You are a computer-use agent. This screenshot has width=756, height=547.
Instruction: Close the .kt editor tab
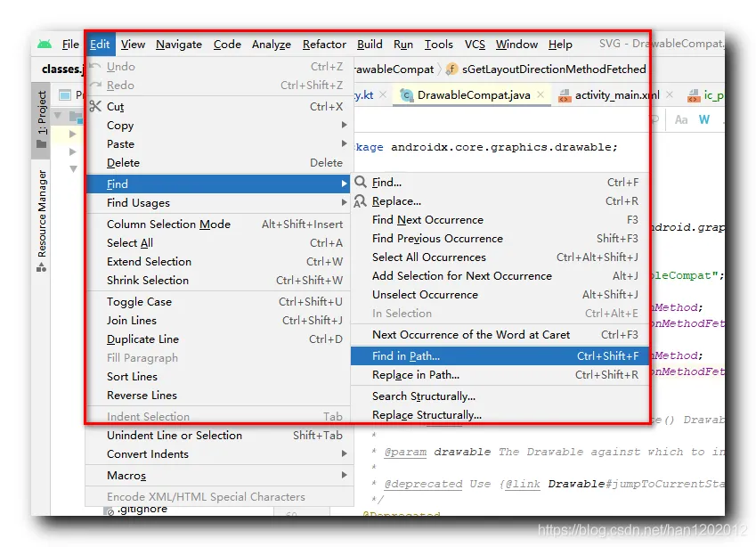[x=383, y=94]
